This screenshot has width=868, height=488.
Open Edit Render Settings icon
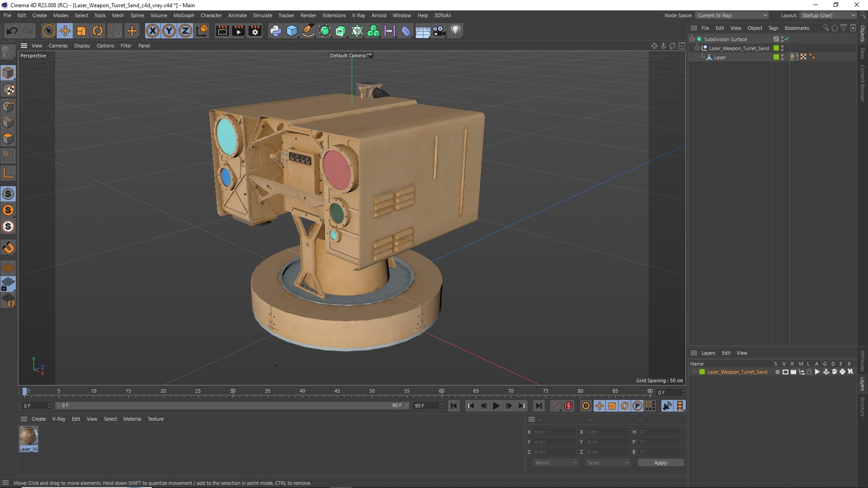tap(255, 31)
